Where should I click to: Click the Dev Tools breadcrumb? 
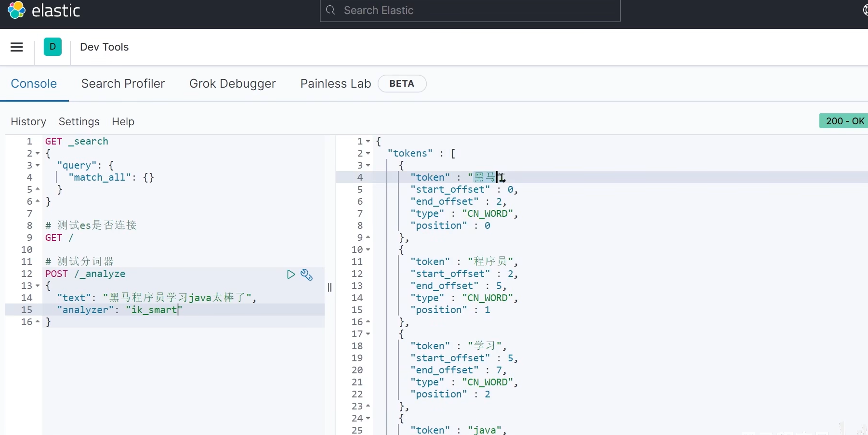click(x=105, y=47)
